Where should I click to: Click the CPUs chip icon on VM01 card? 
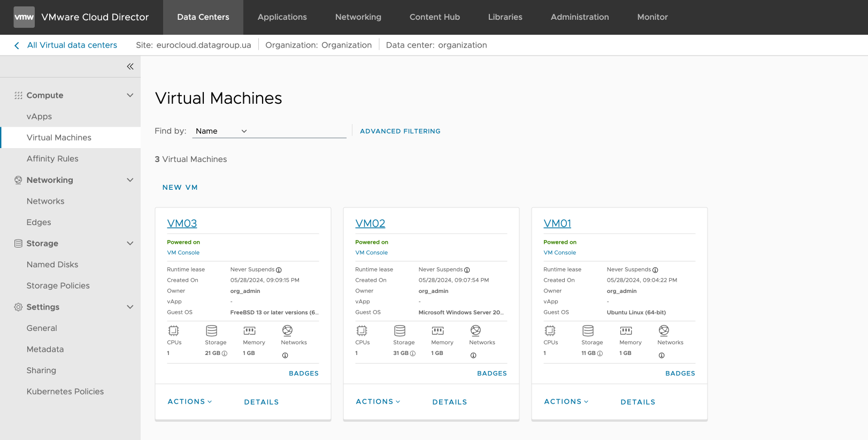(x=550, y=330)
